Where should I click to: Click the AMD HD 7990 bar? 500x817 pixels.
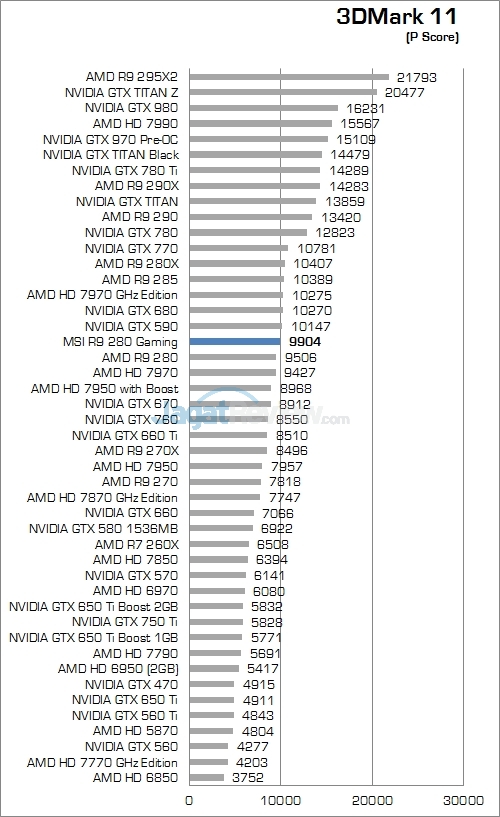(261, 123)
